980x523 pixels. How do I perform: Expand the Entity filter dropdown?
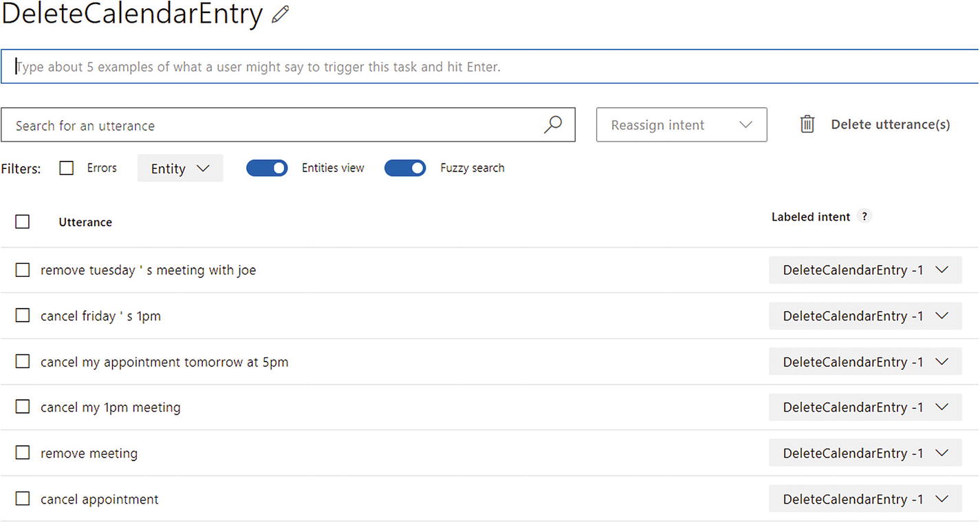pos(180,168)
